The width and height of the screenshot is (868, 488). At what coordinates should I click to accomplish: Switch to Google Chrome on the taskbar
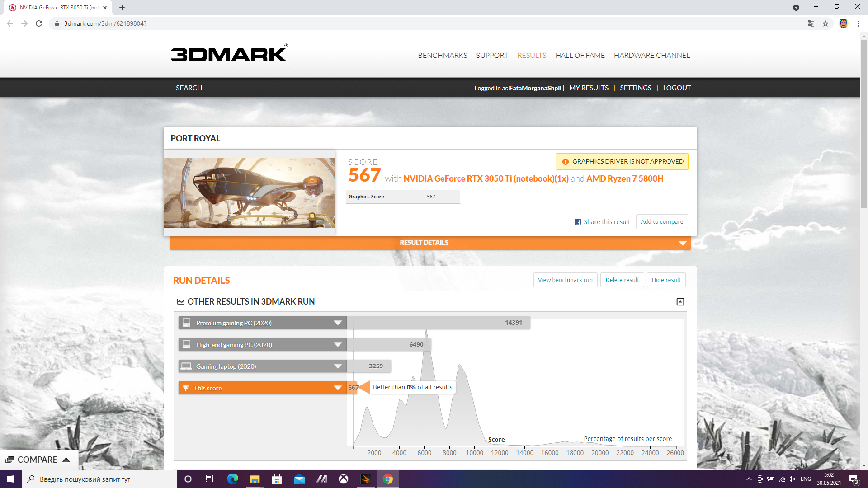tap(388, 479)
